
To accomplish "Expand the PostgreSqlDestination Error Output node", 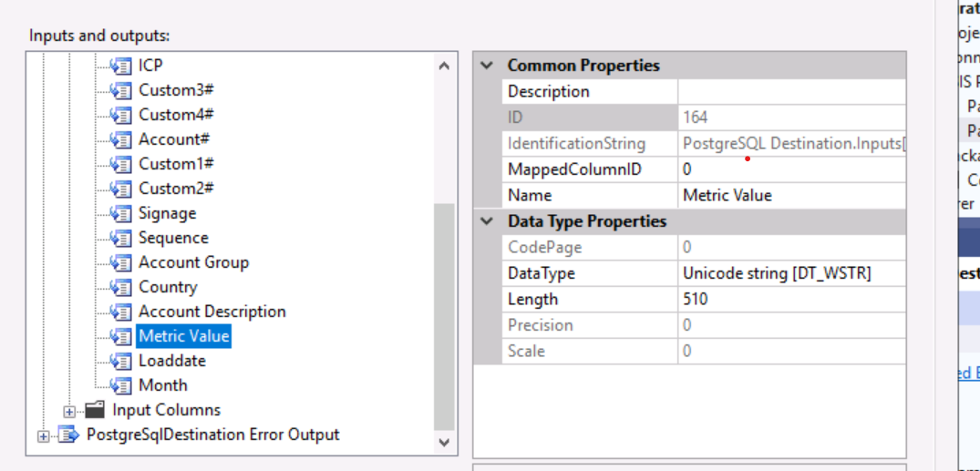I will (x=43, y=436).
